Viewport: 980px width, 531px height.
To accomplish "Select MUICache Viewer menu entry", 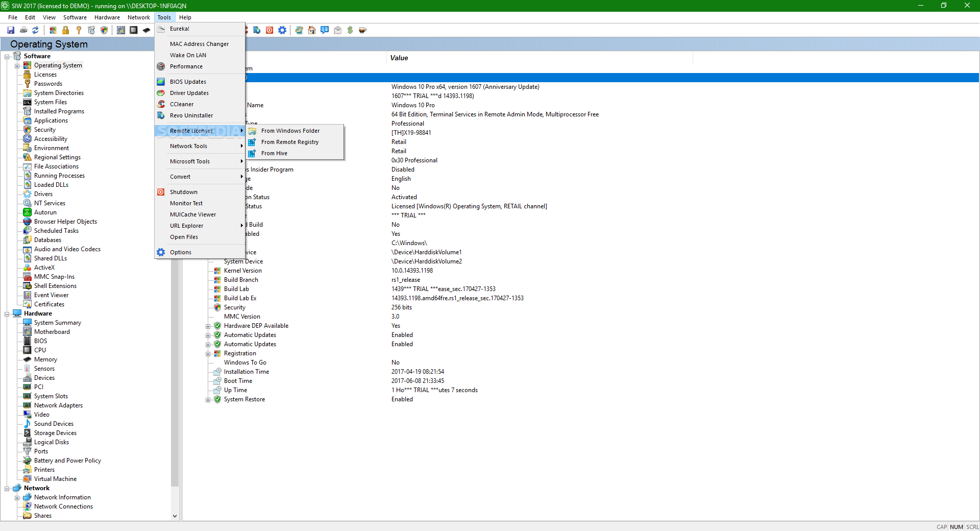I will click(x=200, y=214).
